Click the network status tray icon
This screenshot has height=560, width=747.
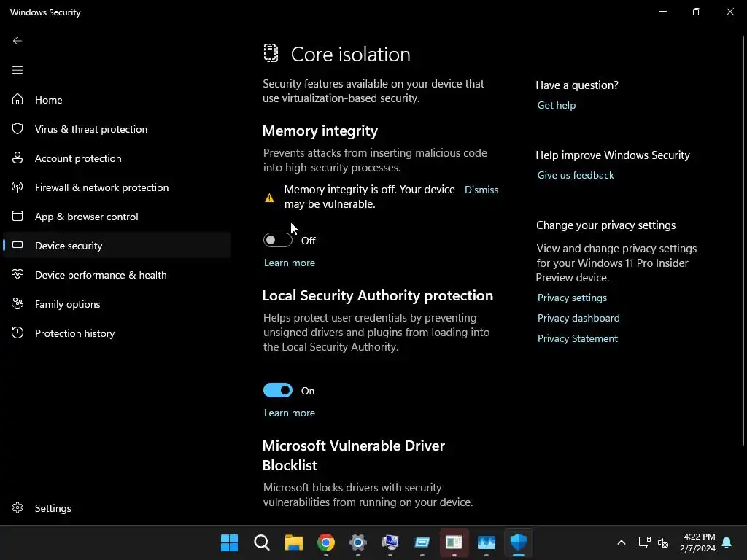point(645,542)
